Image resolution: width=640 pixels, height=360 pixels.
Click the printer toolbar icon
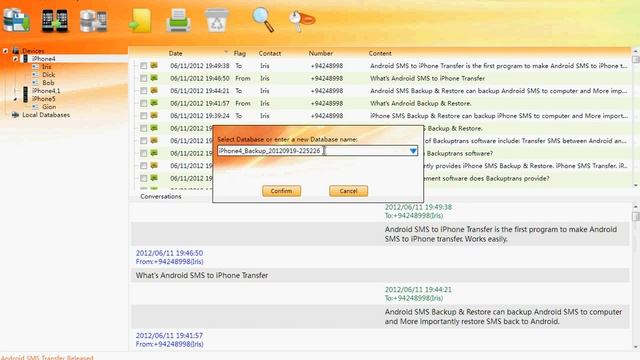178,20
